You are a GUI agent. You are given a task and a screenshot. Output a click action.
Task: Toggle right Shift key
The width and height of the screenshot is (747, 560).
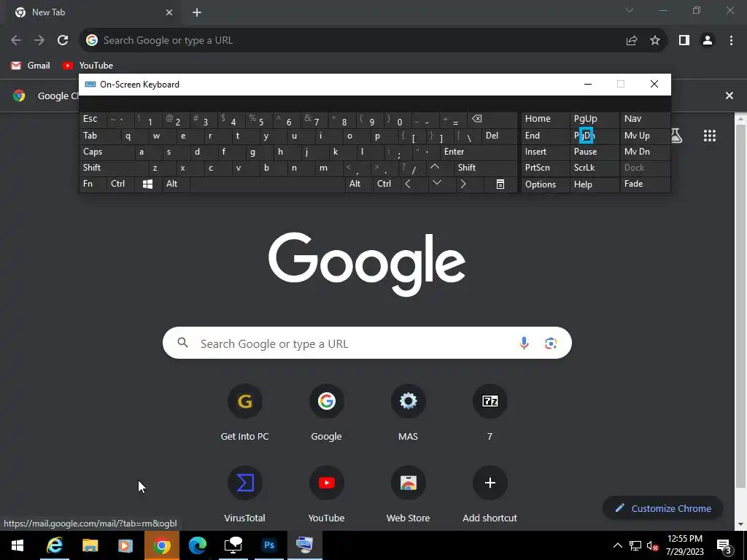point(486,168)
